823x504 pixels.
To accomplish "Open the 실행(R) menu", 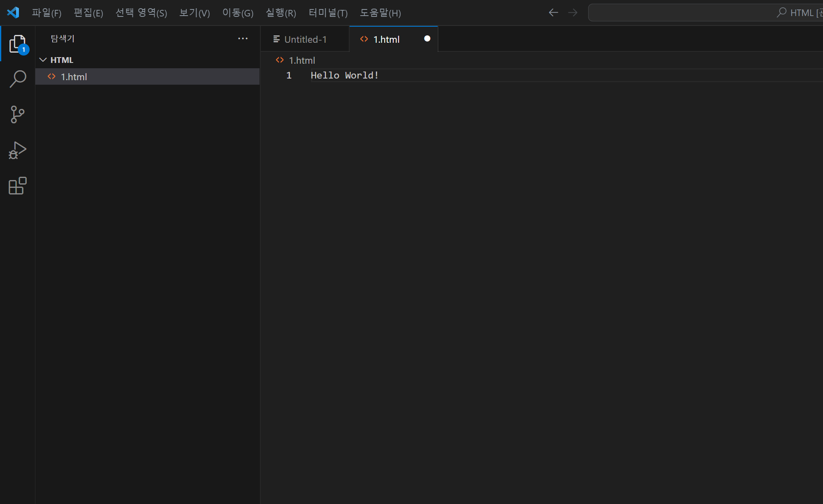I will tap(281, 13).
